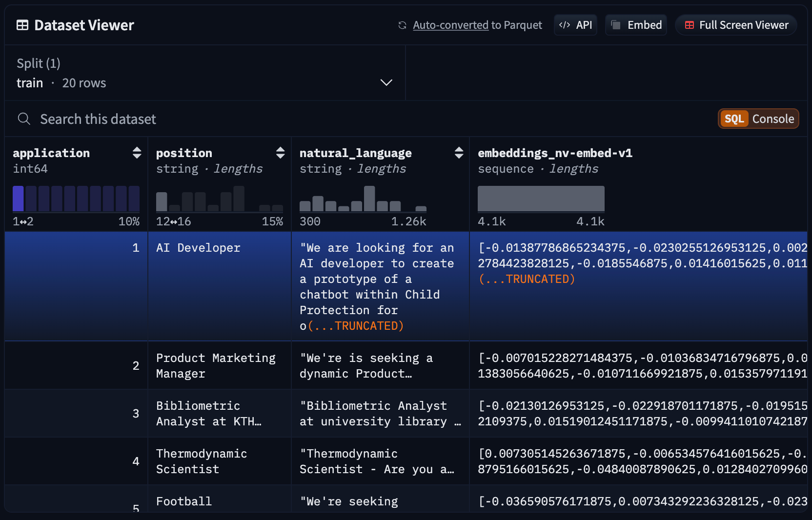This screenshot has width=812, height=520.
Task: Sort by the application column
Action: click(137, 153)
